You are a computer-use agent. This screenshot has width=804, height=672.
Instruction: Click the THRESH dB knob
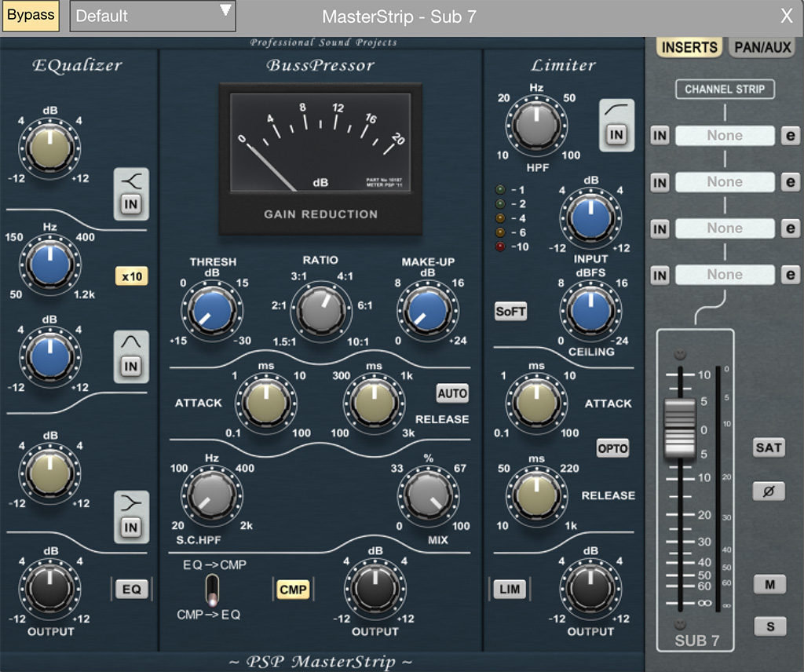[x=212, y=311]
